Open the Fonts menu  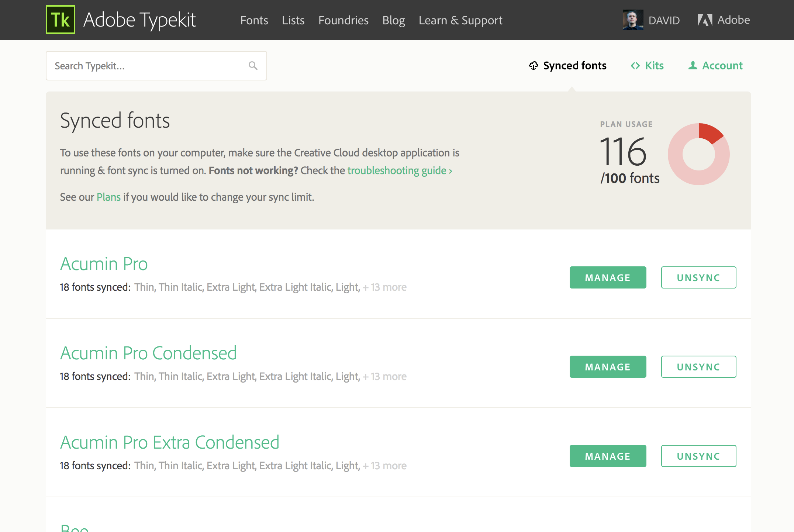tap(254, 20)
